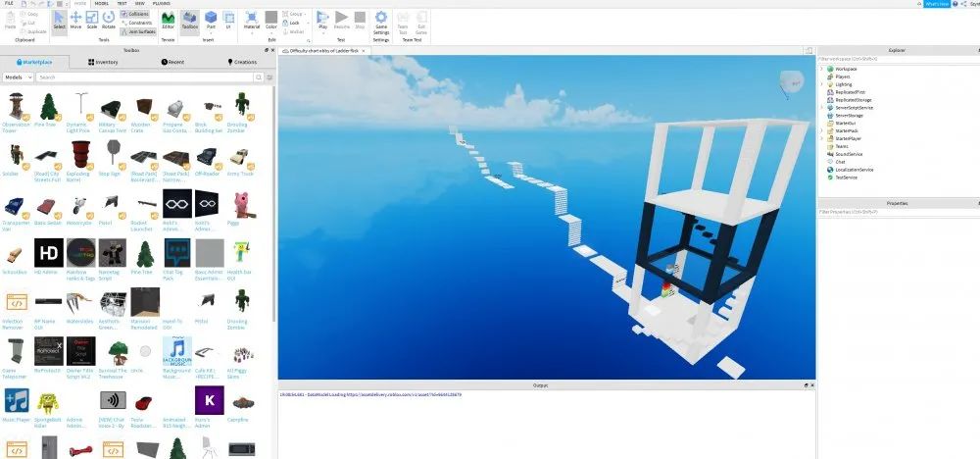Click Copy in the Clipboard group
Image resolution: width=980 pixels, height=459 pixels.
[28, 14]
